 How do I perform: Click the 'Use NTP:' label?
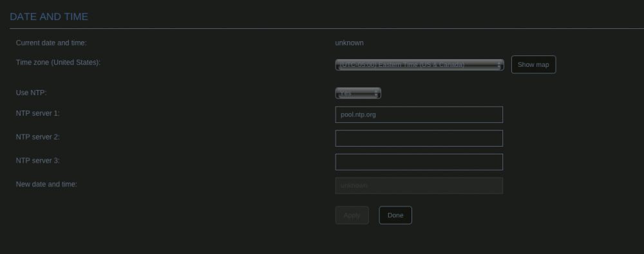(x=31, y=93)
